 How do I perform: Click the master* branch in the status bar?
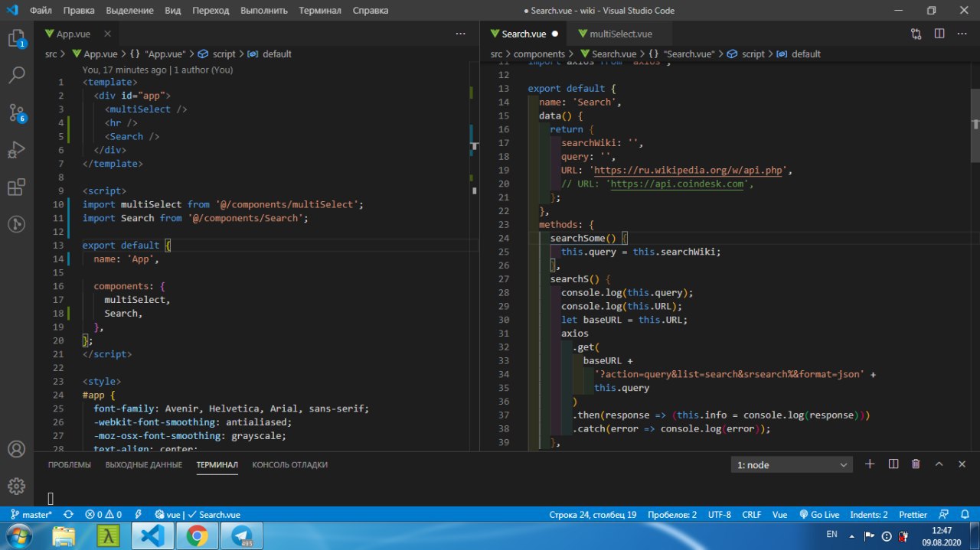point(31,515)
